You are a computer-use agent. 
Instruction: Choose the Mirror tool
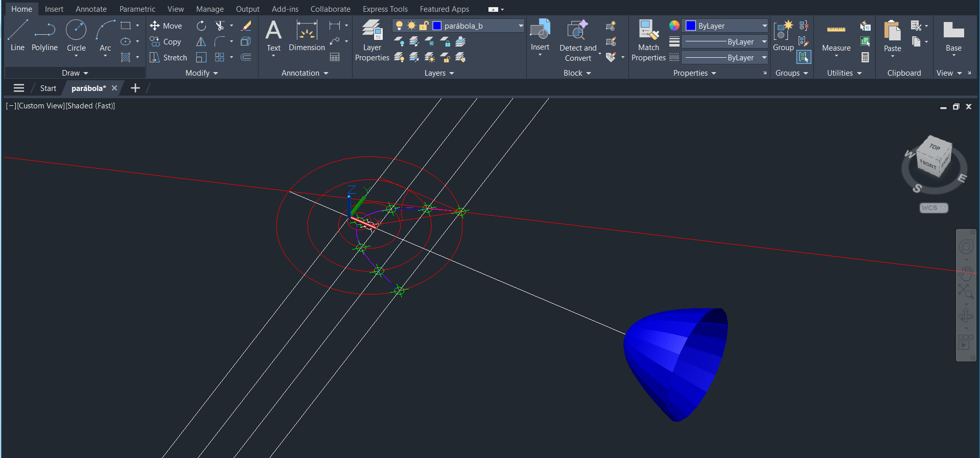click(201, 42)
